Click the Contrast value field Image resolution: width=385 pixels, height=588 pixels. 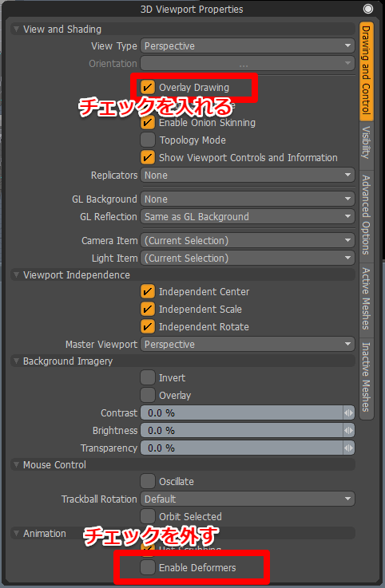tap(241, 412)
